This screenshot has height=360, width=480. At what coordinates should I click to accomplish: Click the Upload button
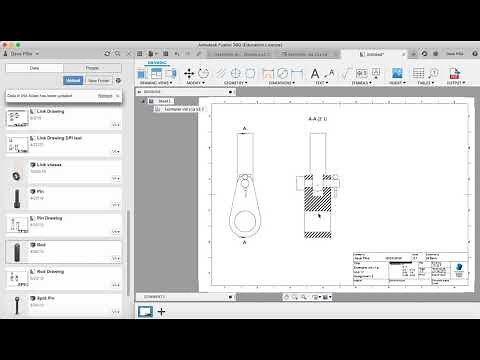73,80
